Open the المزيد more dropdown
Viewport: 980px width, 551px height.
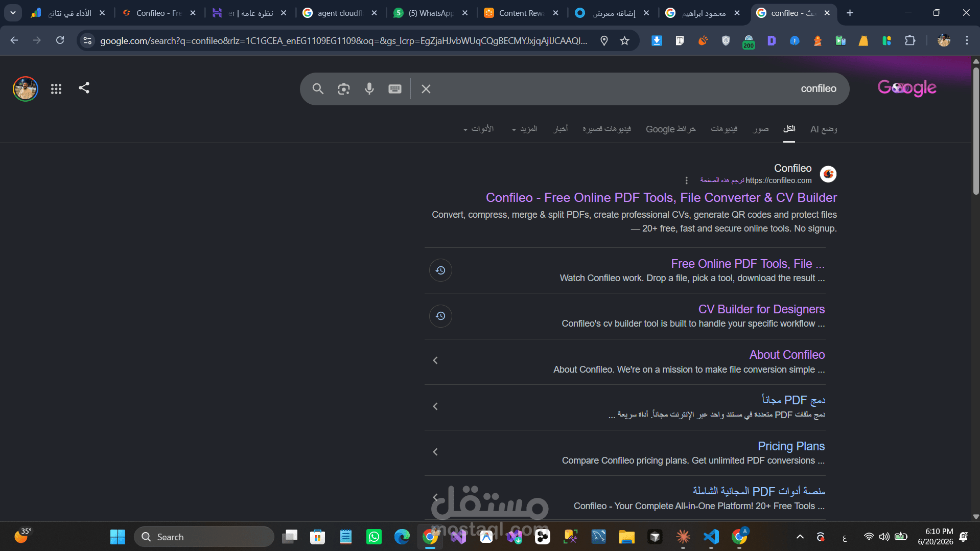click(524, 129)
